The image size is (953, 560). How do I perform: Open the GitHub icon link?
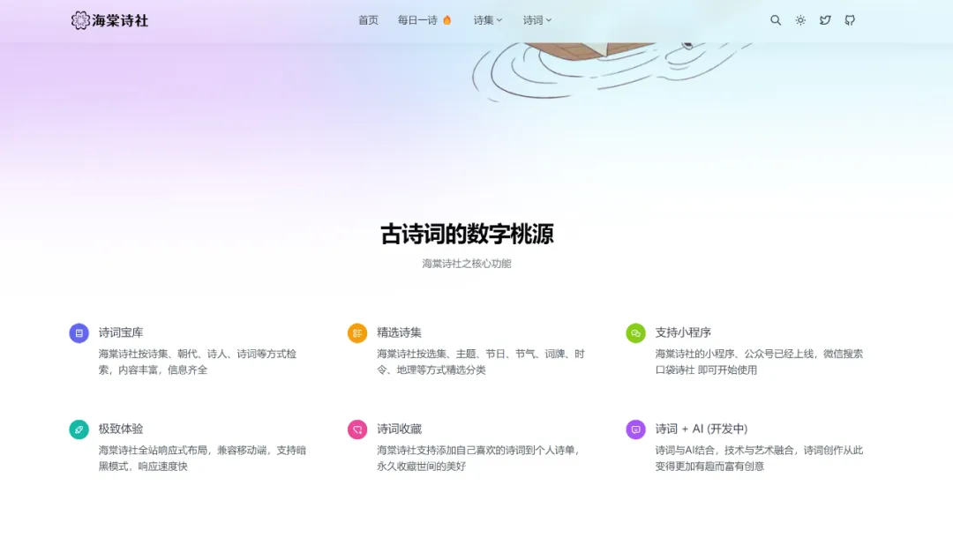tap(850, 20)
